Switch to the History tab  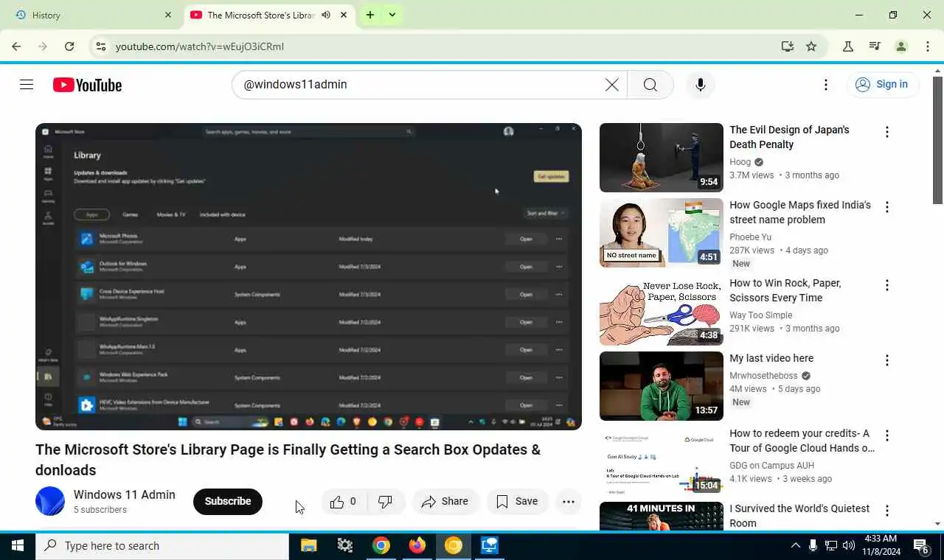point(91,15)
